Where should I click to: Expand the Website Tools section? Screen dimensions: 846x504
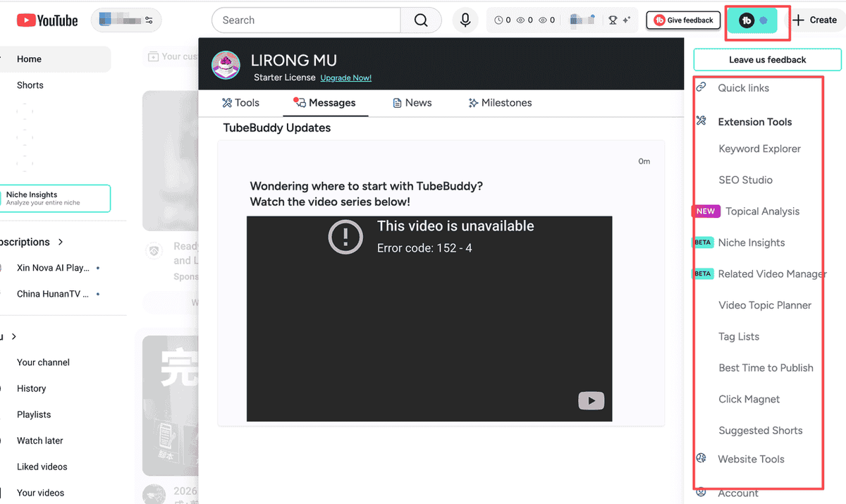751,459
